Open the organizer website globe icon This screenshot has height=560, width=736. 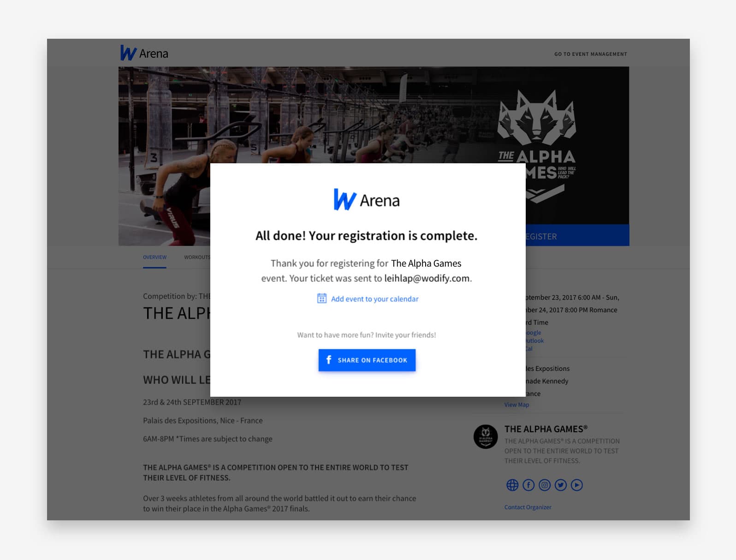[512, 485]
